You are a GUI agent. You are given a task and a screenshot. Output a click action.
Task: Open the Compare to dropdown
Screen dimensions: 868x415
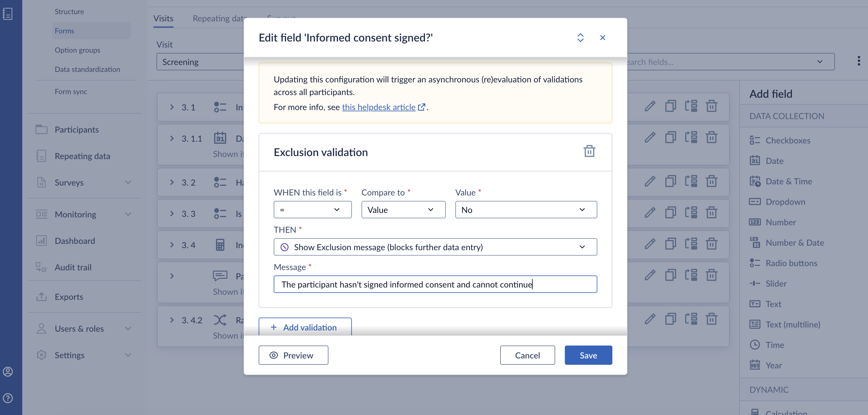coord(403,210)
